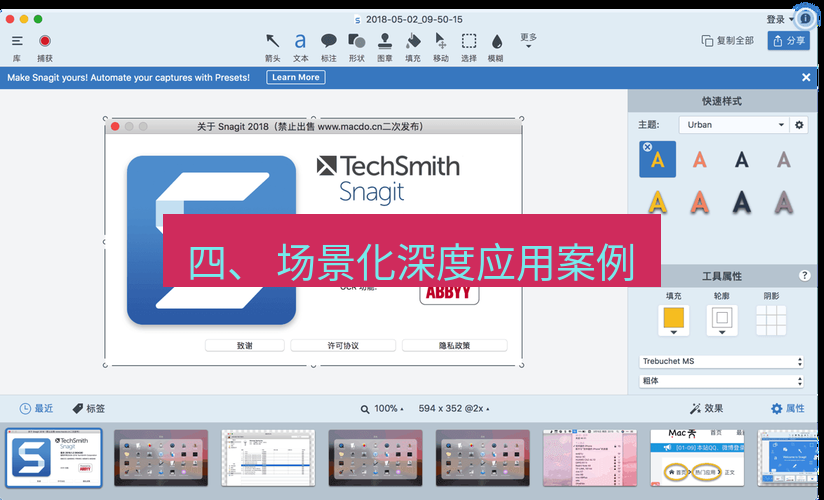Select the flat gray-mauve A quick style
824x500 pixels.
click(x=784, y=159)
